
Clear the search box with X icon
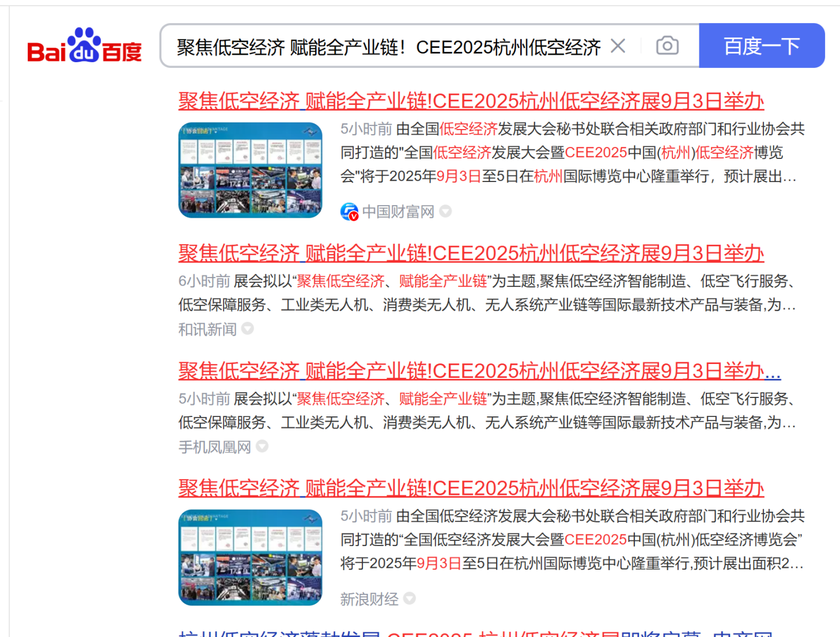tap(618, 46)
